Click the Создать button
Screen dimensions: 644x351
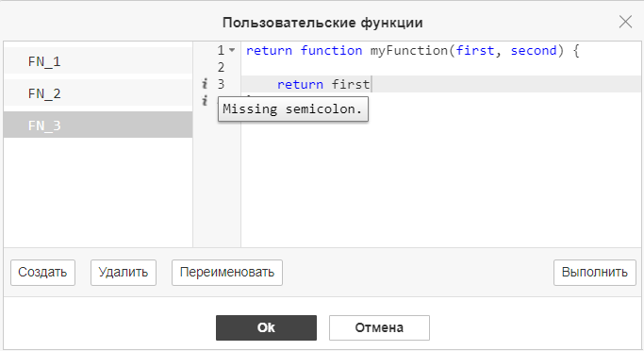(42, 273)
